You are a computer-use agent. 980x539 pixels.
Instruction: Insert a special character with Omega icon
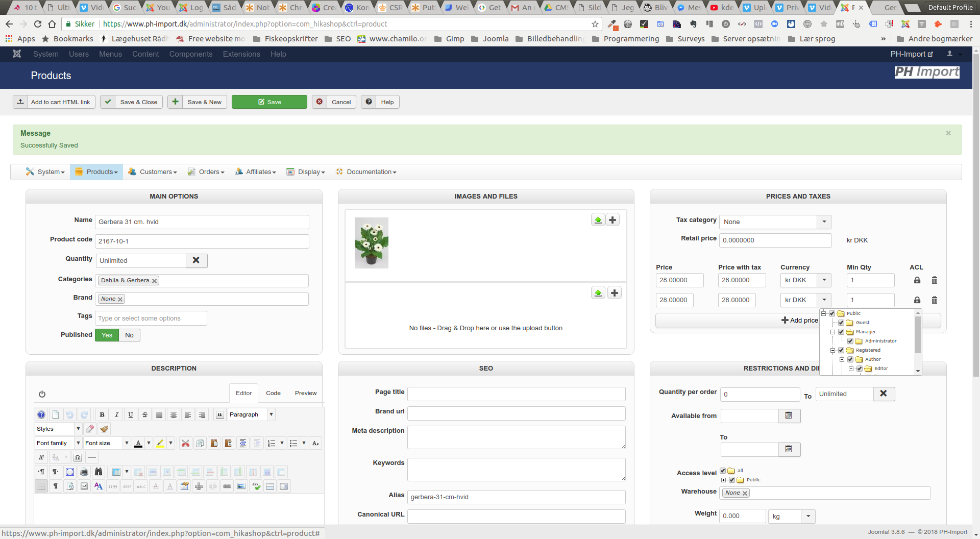pyautogui.click(x=78, y=457)
